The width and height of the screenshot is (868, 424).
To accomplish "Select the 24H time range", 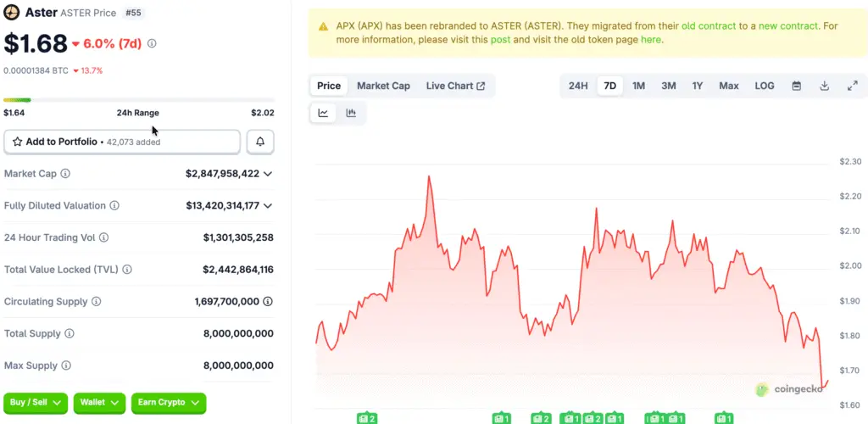I will tap(578, 86).
